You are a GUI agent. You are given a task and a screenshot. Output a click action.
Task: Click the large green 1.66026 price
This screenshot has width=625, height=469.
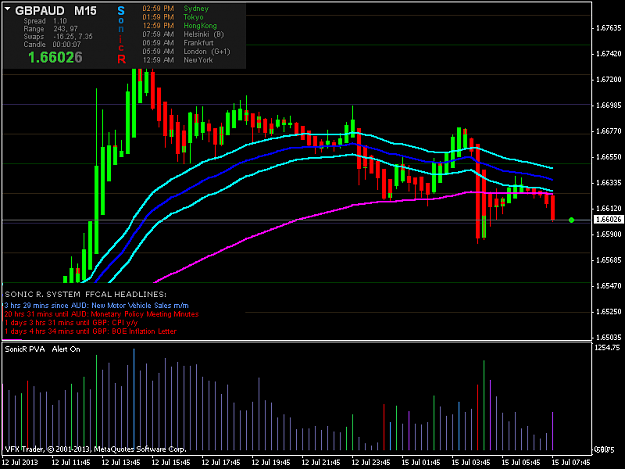55,58
